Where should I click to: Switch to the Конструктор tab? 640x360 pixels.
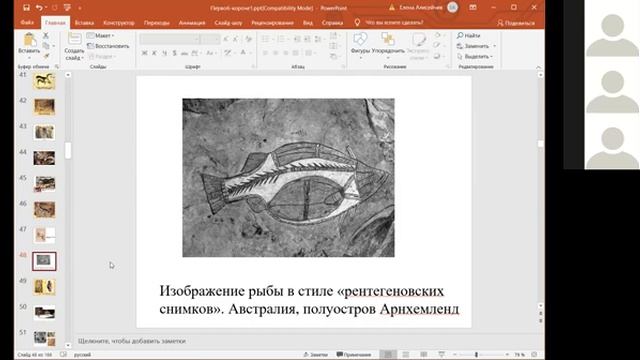119,23
